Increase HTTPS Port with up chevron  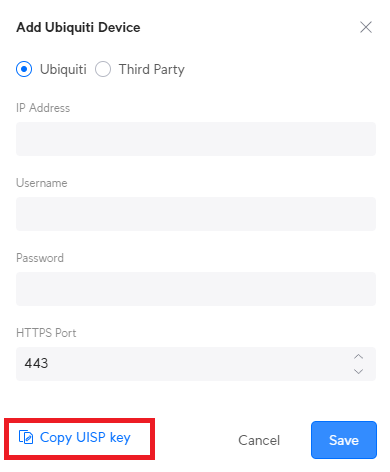pyautogui.click(x=358, y=357)
